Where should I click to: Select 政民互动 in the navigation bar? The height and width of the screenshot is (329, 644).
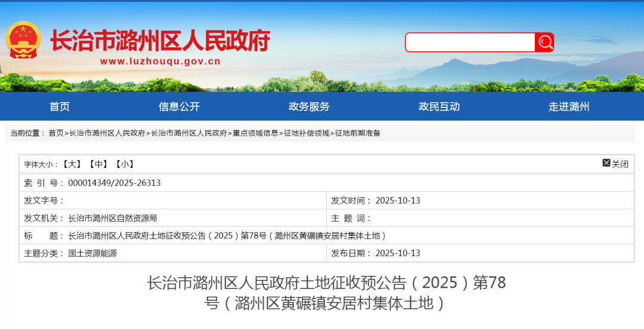click(x=439, y=107)
